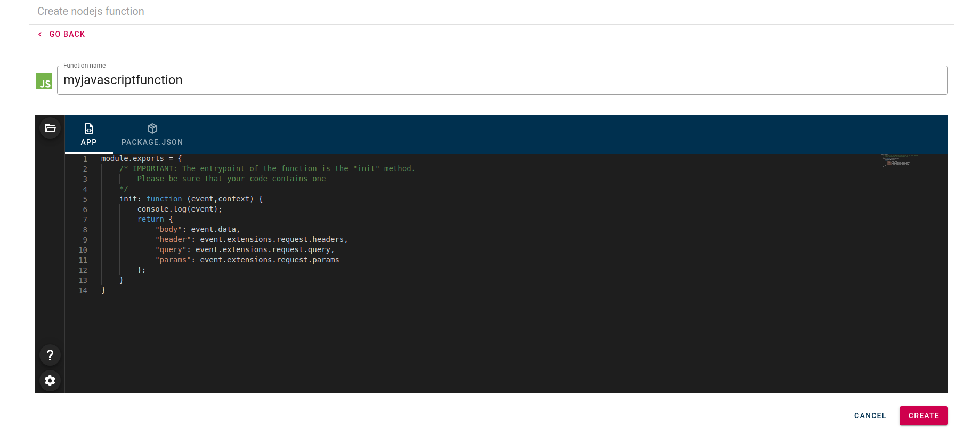Click line number 5 in the gutter
Screen dimensions: 980x444
click(85, 199)
